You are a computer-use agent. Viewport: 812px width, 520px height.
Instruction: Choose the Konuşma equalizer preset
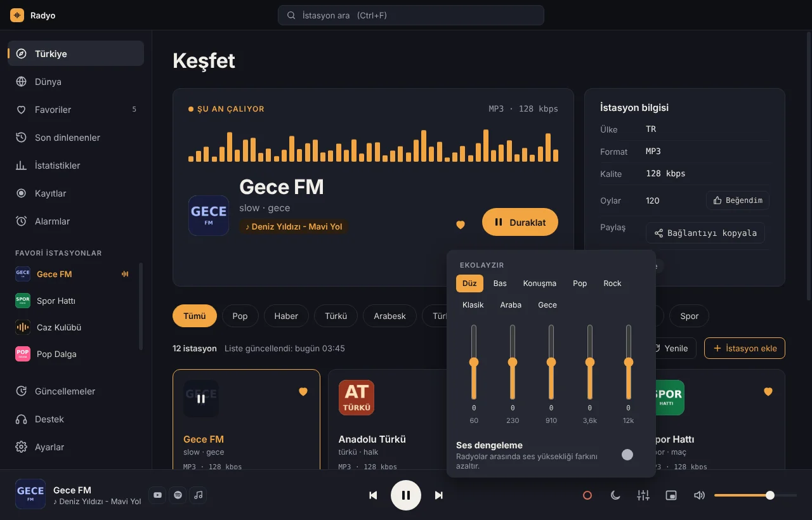click(540, 283)
